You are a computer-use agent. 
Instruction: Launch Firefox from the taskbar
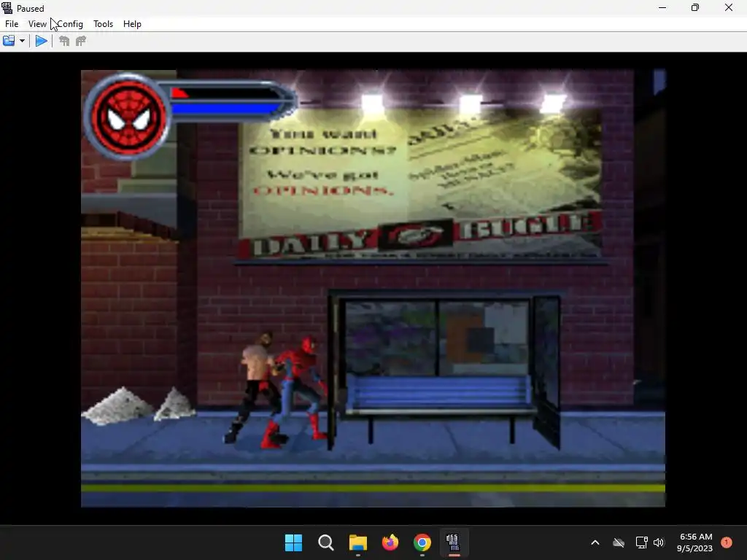coord(390,542)
